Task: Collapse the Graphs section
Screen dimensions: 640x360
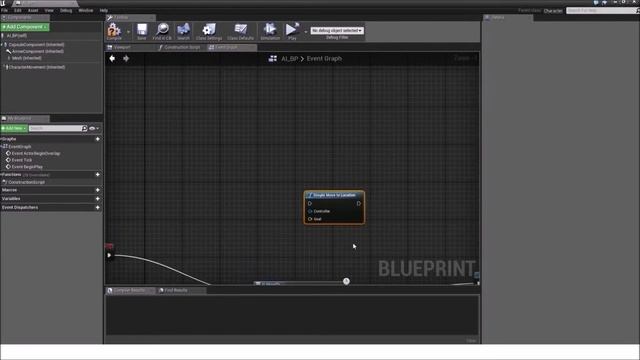Action: [x=1, y=139]
